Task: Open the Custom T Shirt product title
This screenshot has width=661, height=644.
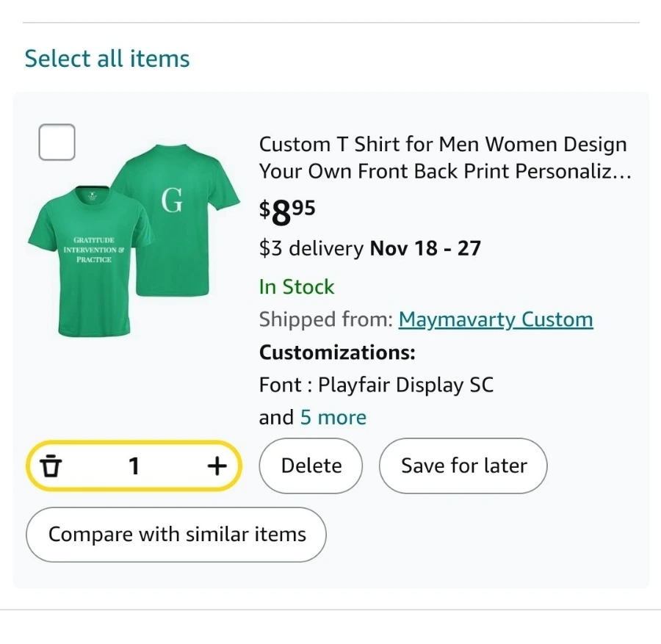Action: pos(444,158)
